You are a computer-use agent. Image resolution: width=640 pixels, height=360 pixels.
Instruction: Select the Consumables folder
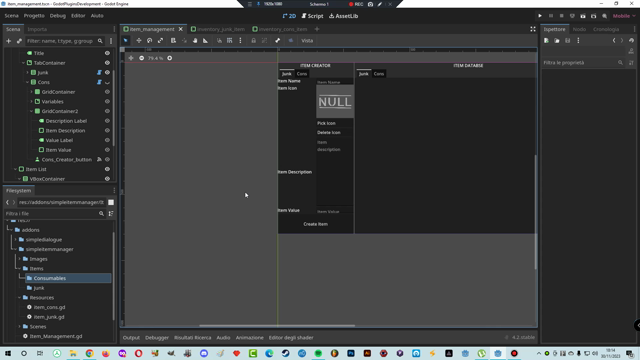(68, 278)
